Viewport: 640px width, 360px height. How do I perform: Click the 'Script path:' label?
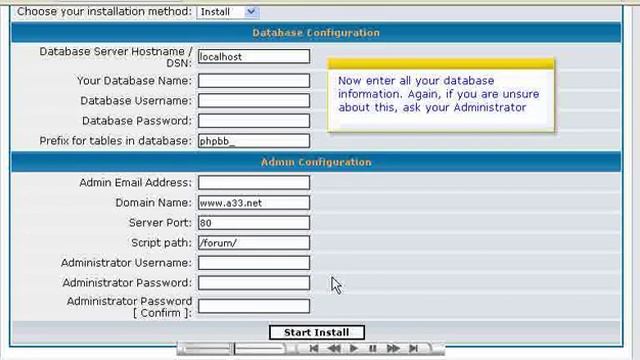(x=161, y=242)
